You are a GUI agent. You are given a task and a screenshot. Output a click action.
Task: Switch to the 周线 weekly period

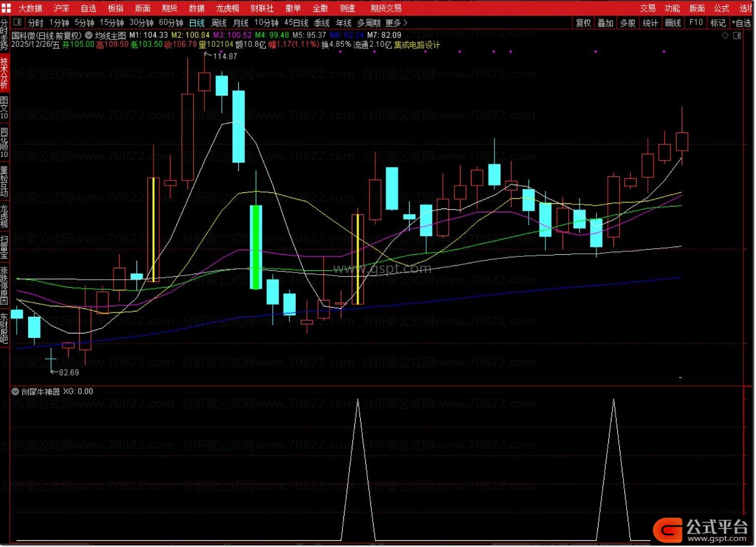pyautogui.click(x=219, y=23)
